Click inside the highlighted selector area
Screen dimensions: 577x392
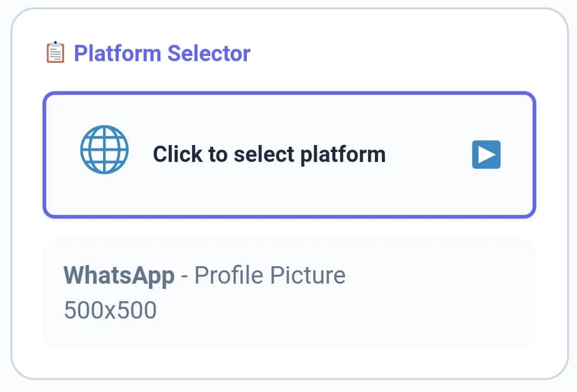pos(289,154)
